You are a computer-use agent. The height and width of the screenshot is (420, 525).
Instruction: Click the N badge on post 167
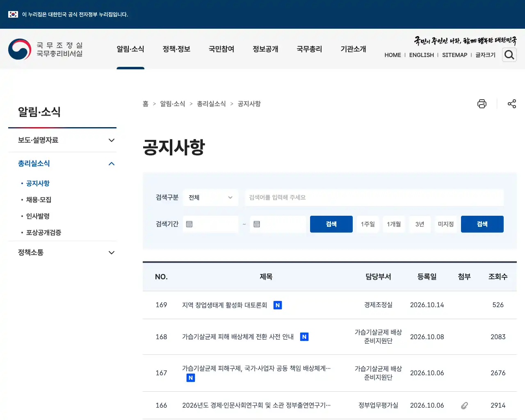[191, 378]
